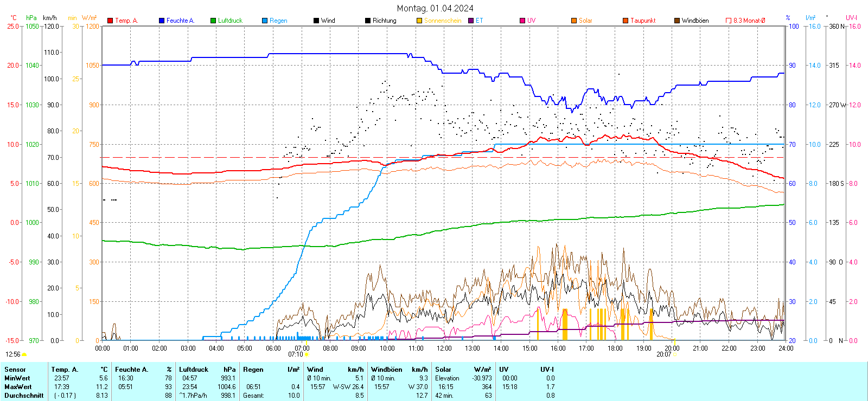Select the green Luftdruck legend square
The height and width of the screenshot is (401, 868).
[x=213, y=21]
